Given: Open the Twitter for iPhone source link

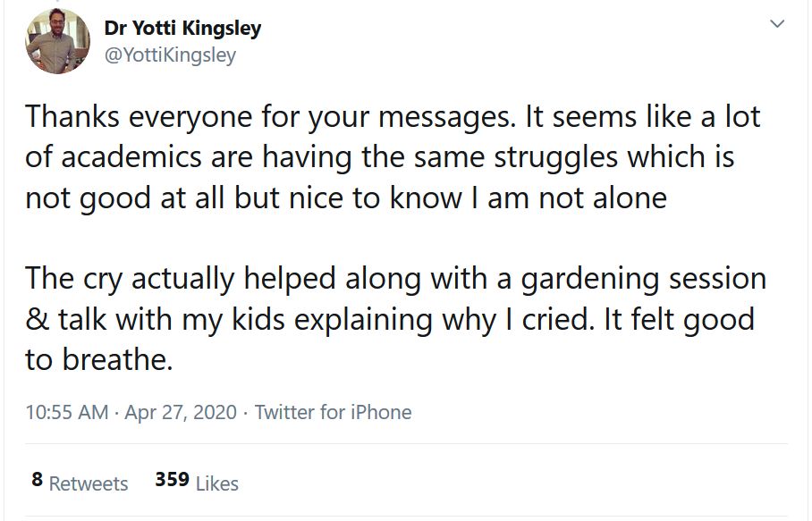Looking at the screenshot, I should pyautogui.click(x=333, y=412).
